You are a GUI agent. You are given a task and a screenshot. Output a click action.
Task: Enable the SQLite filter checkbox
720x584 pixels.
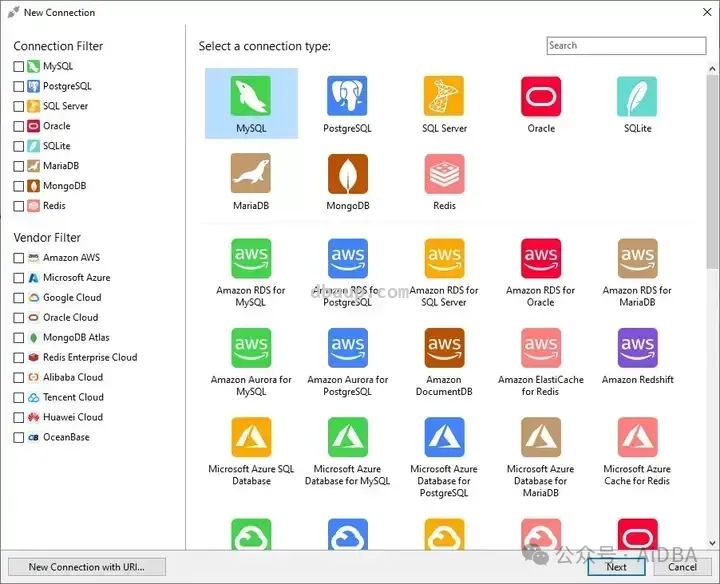(18, 146)
